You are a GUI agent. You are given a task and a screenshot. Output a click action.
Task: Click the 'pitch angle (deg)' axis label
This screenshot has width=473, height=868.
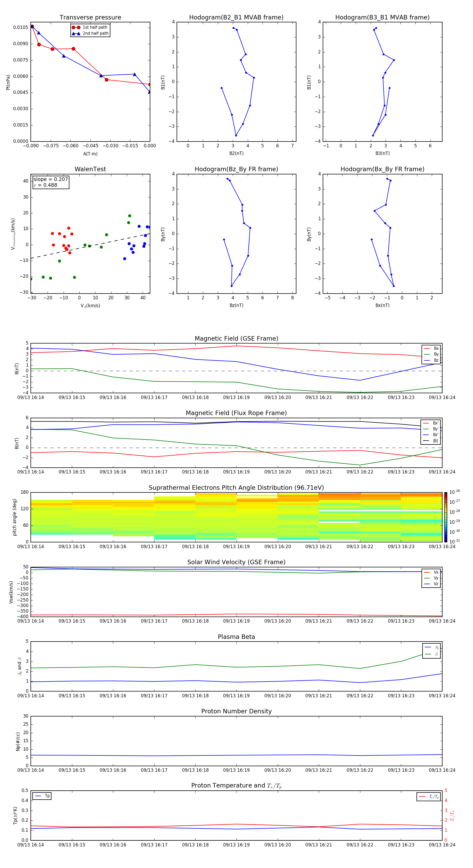click(x=14, y=517)
